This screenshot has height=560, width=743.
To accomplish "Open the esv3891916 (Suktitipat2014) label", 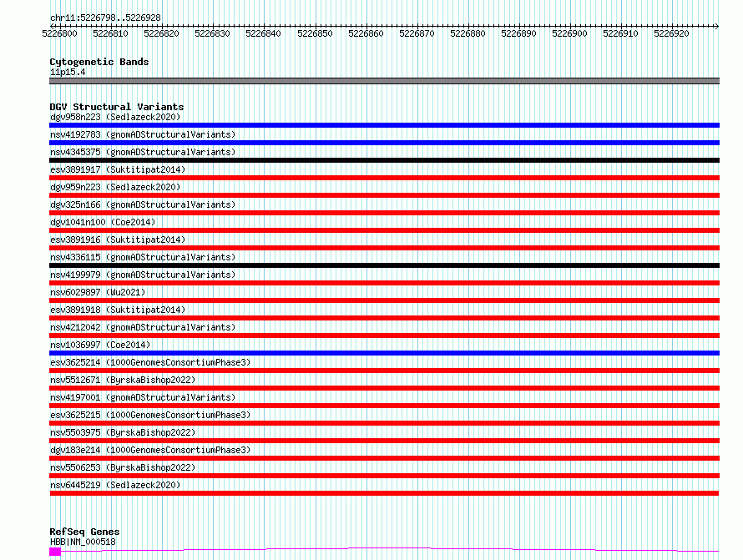I will point(118,240).
